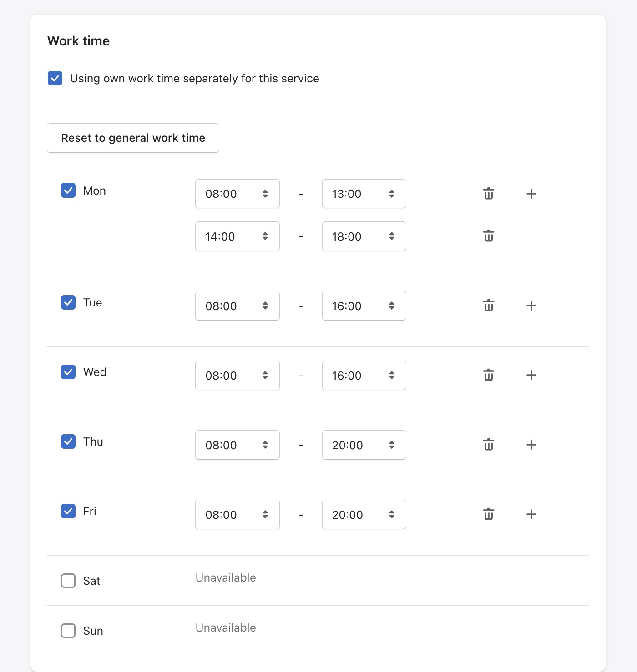This screenshot has height=672, width=637.
Task: Add an extra interval to Thursday
Action: click(531, 445)
